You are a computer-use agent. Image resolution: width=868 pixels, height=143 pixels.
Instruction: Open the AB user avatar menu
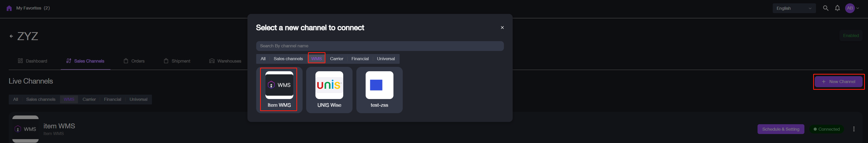pyautogui.click(x=851, y=8)
